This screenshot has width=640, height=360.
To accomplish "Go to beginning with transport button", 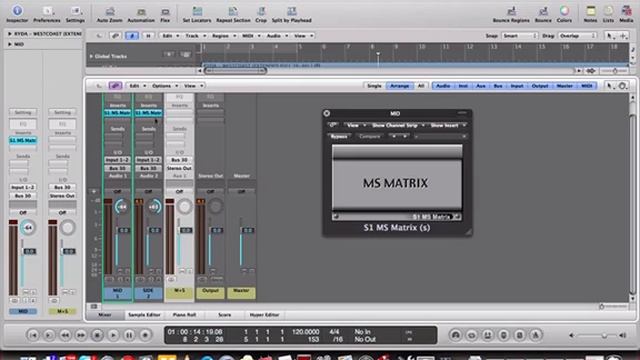I will click(x=33, y=335).
